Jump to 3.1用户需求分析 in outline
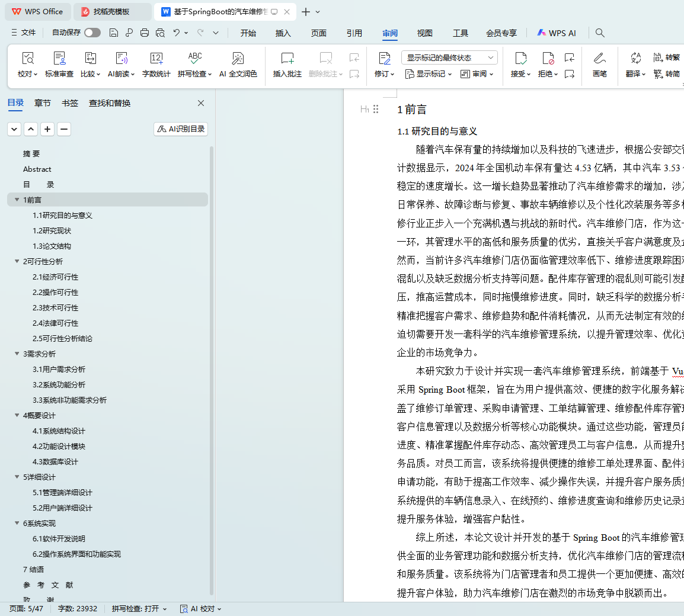684x616 pixels. click(59, 369)
